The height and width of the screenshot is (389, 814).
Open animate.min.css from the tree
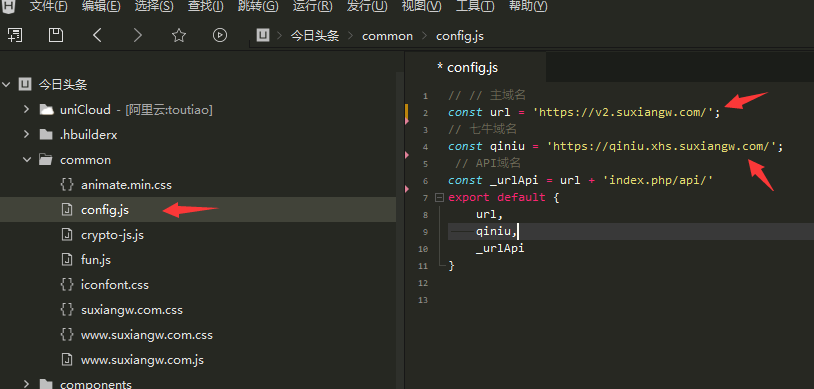point(126,185)
